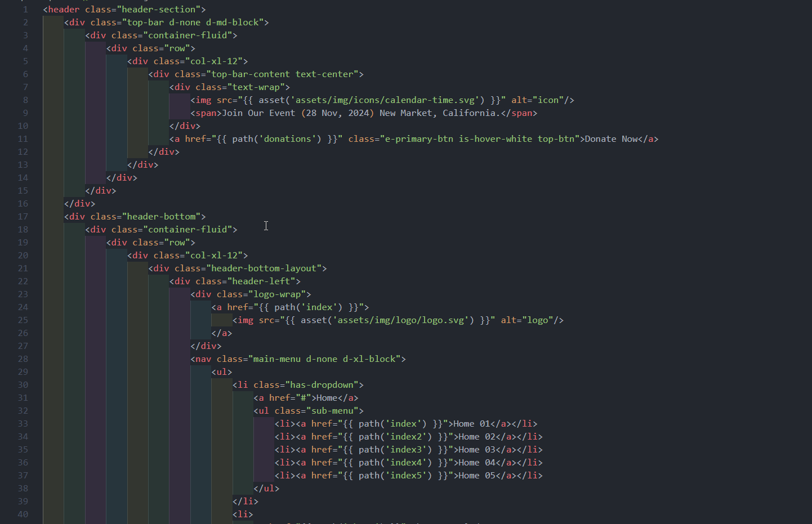Click the Home 03 link text
Screen dimensions: 812x524
[x=475, y=449]
